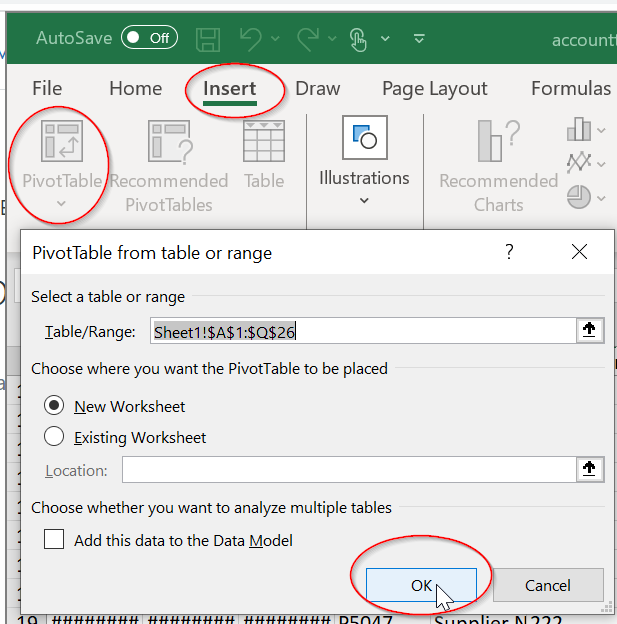Click the Insert Line or Area Chart icon
Viewport: 617px width, 624px height.
(x=579, y=162)
